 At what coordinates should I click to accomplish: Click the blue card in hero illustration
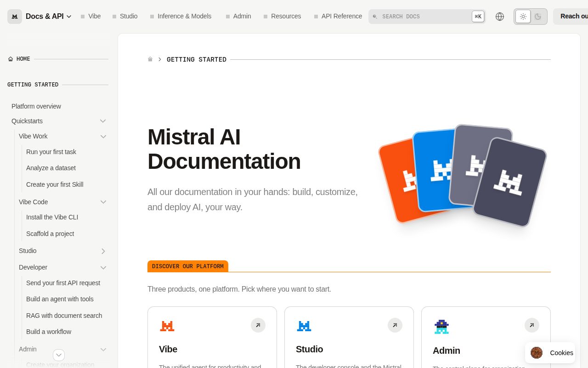(x=432, y=170)
